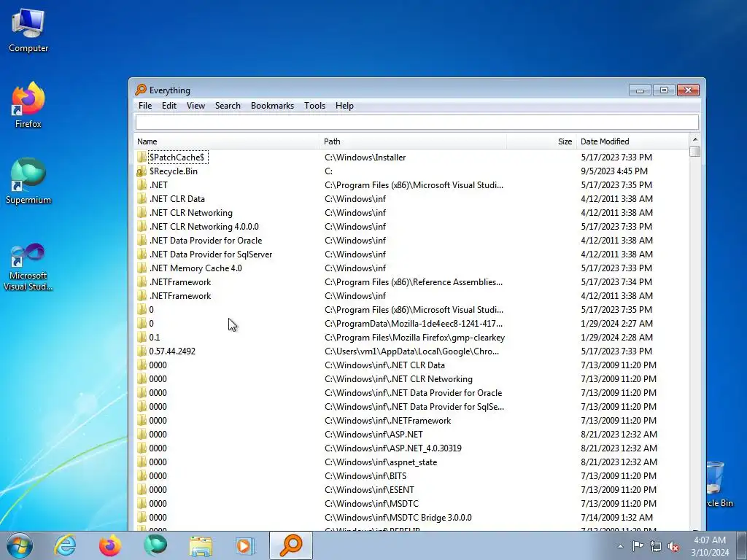Click the Everything search input field
Viewport: 747px width, 560px height.
click(417, 122)
